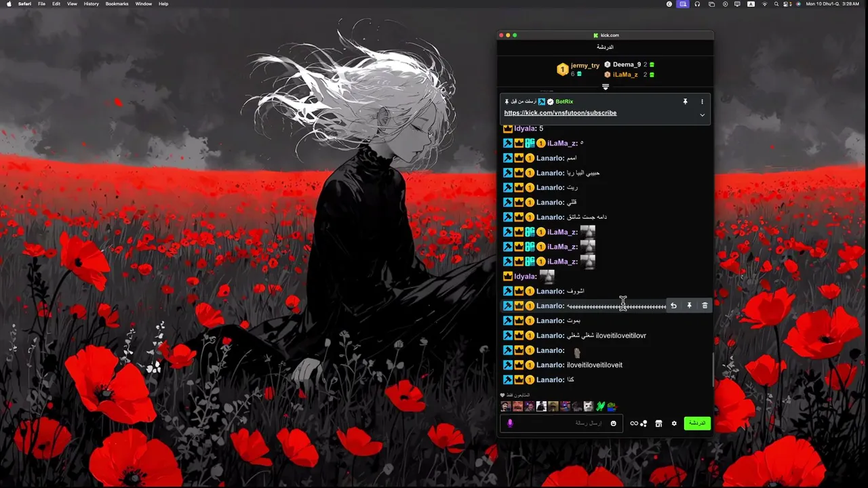The height and width of the screenshot is (488, 868).
Task: Open the Edit menu
Action: [56, 4]
